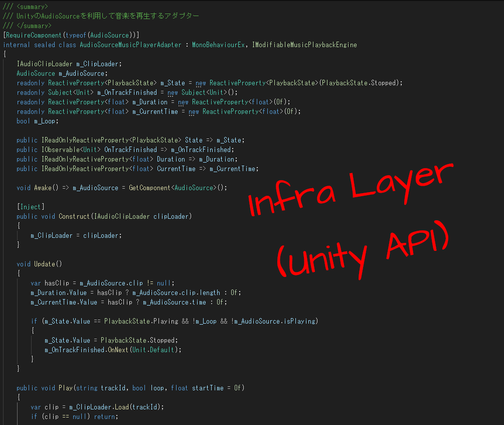Click the "sealed" keyword in class declaration
This screenshot has width=504, height=425.
(44, 45)
